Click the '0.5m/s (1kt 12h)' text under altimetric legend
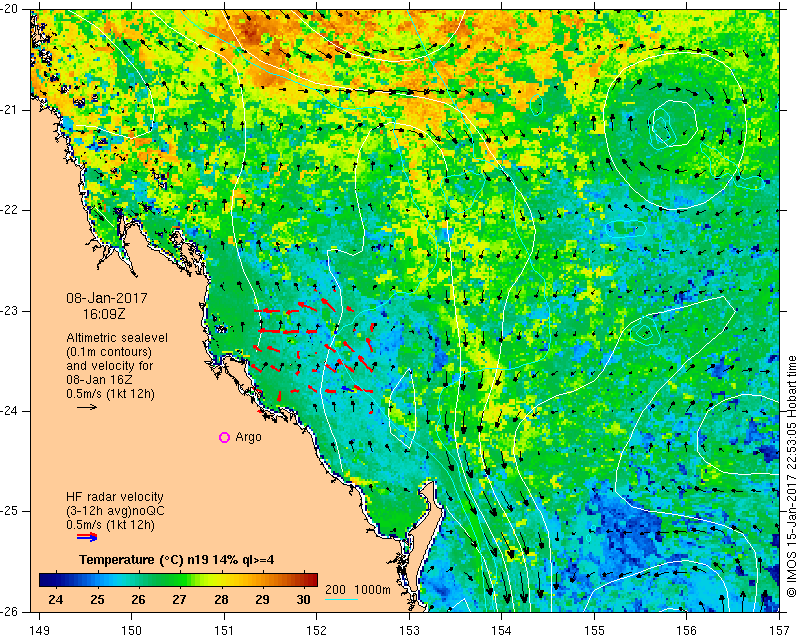800x640 pixels. click(110, 394)
